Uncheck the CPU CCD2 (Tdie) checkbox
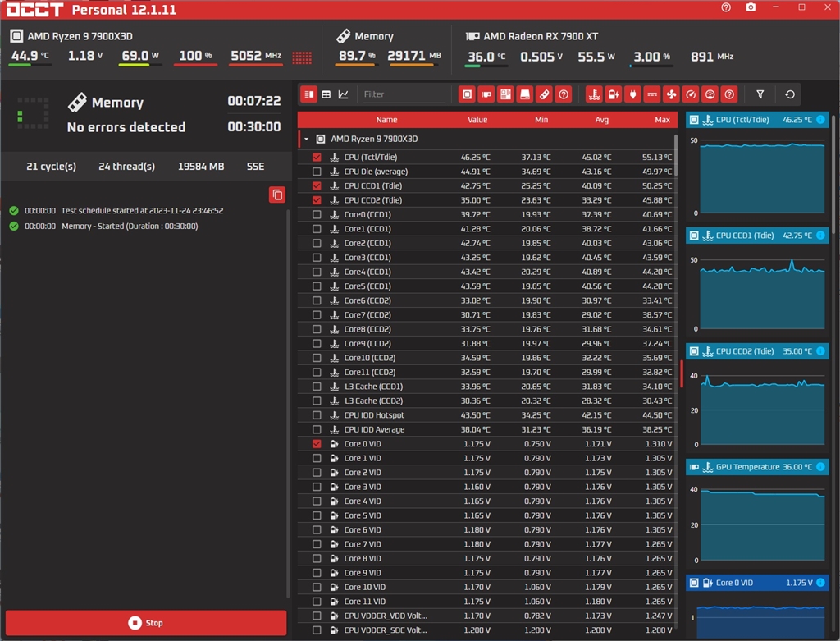The height and width of the screenshot is (641, 840). (x=317, y=200)
